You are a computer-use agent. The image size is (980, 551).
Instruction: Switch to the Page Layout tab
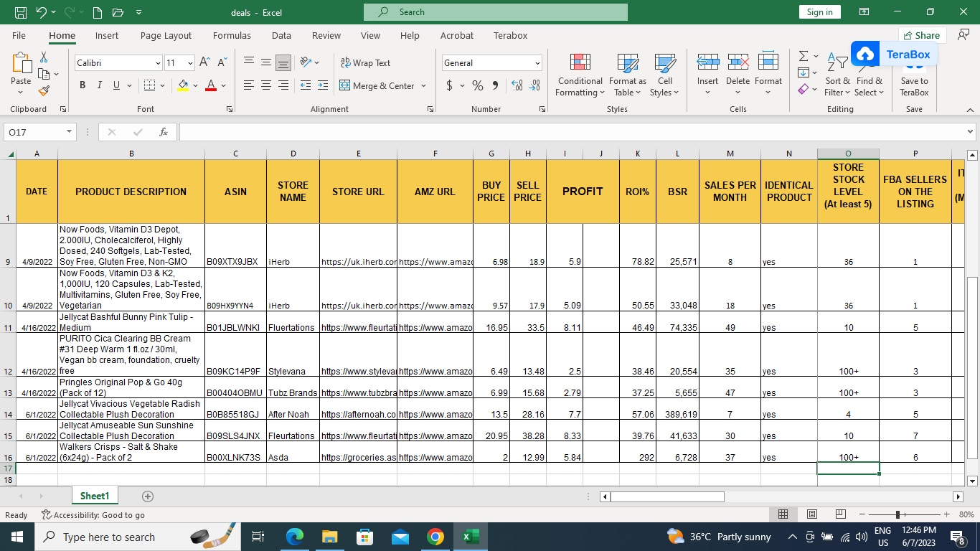click(166, 35)
